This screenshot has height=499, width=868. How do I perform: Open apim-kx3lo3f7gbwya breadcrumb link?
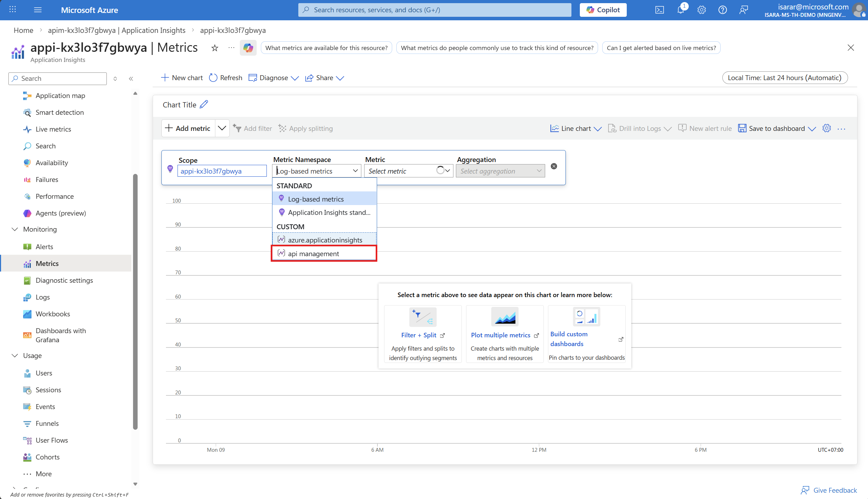click(117, 30)
